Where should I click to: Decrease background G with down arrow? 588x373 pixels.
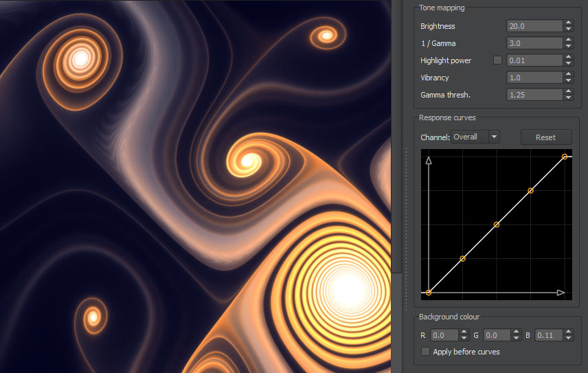click(x=516, y=338)
